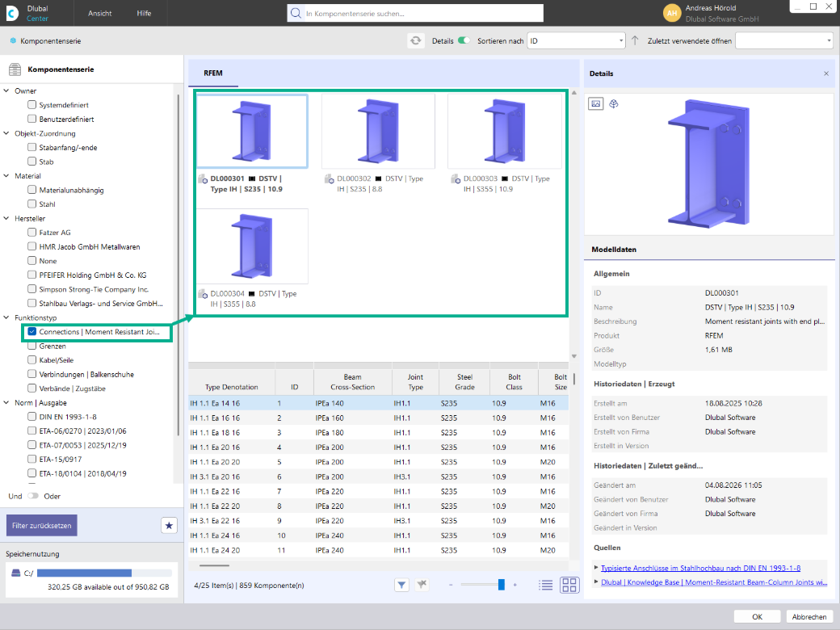Click the Type Denotation column header
Viewport: 840px width, 630px height.
[x=232, y=382]
